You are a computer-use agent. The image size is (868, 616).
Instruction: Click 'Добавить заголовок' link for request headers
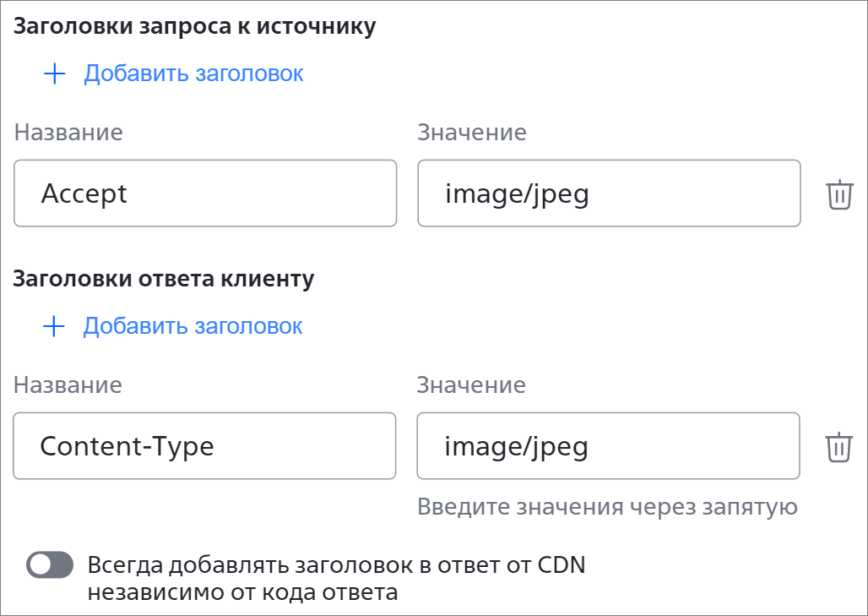pos(193,74)
